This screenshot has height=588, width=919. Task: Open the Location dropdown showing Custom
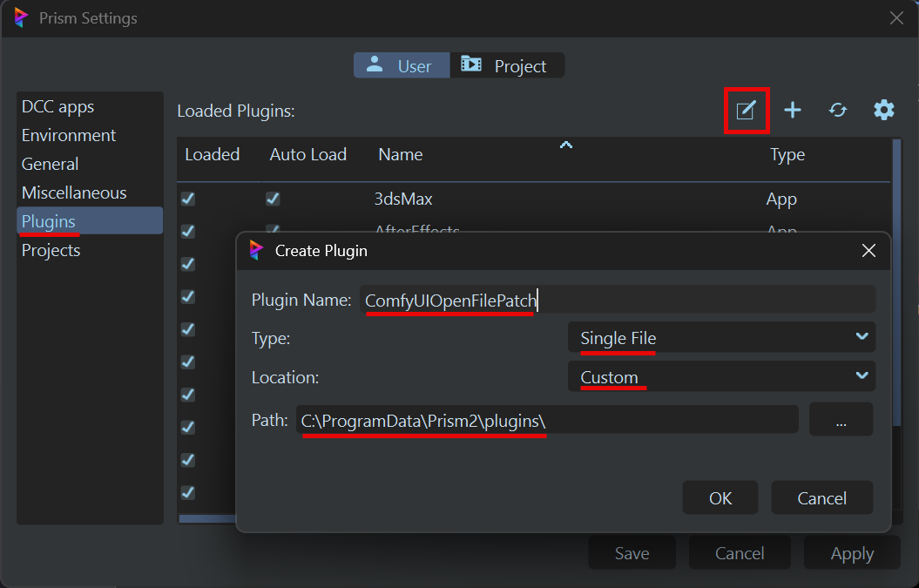pos(721,376)
